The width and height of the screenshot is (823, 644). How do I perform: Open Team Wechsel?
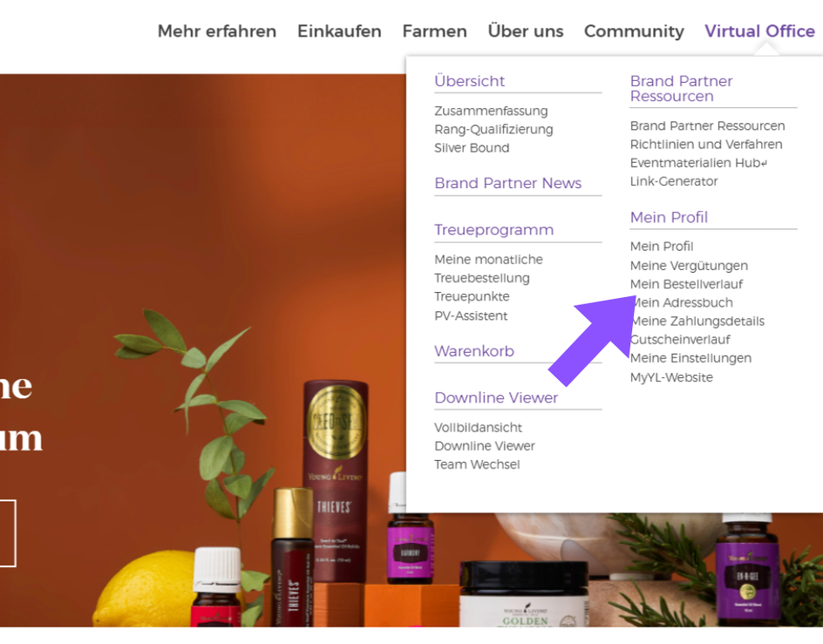[477, 464]
